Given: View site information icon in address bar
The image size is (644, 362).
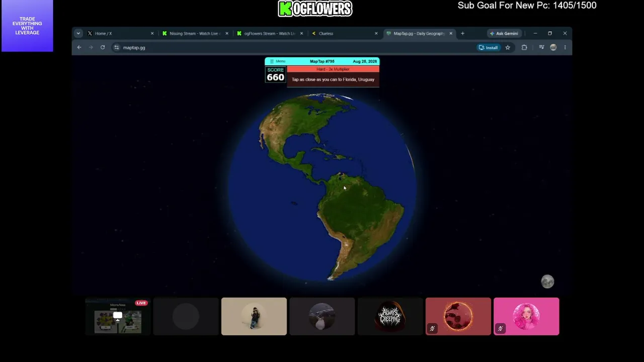Looking at the screenshot, I should point(117,47).
